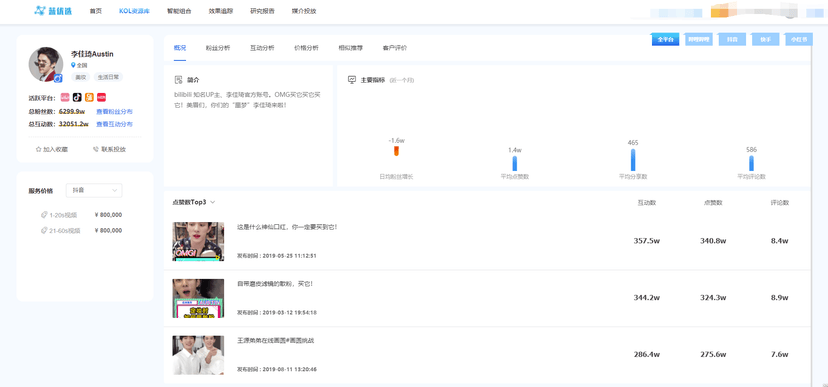Viewport: 828px width, 387px height.
Task: Click the orange 日均粉丝增长 bar
Action: [396, 152]
